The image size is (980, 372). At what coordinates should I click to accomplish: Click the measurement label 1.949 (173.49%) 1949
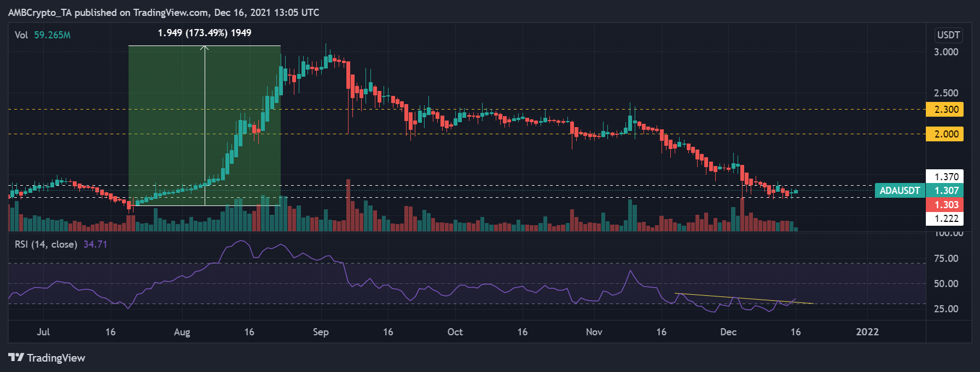pyautogui.click(x=205, y=33)
